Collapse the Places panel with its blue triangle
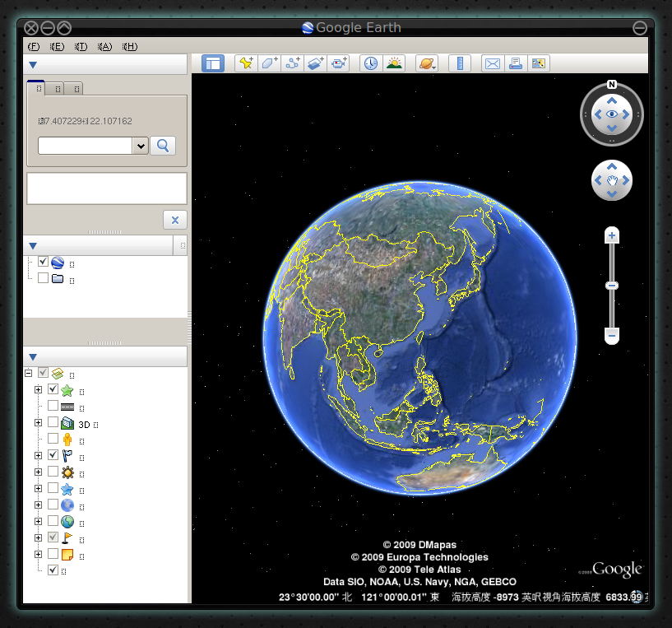Image resolution: width=672 pixels, height=628 pixels. tap(33, 246)
